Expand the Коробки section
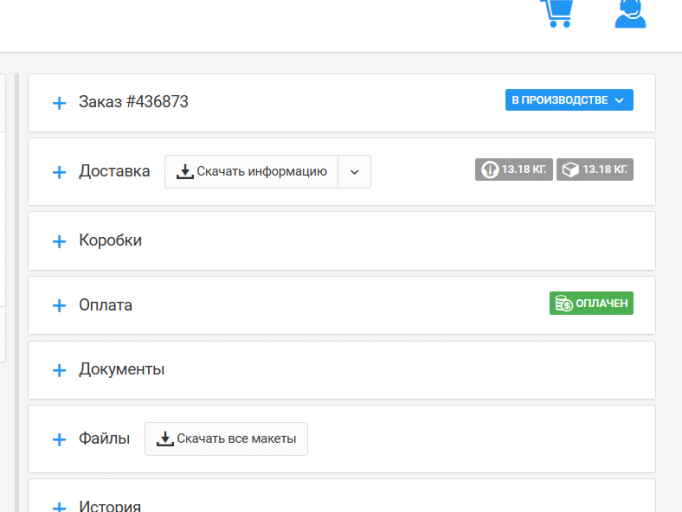The height and width of the screenshot is (512, 682). (x=59, y=241)
